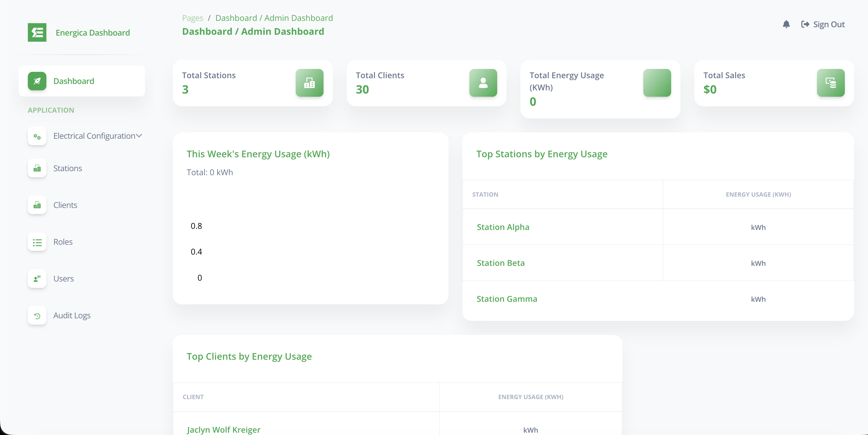
Task: Open Stations from the sidebar navigation
Action: (x=68, y=168)
